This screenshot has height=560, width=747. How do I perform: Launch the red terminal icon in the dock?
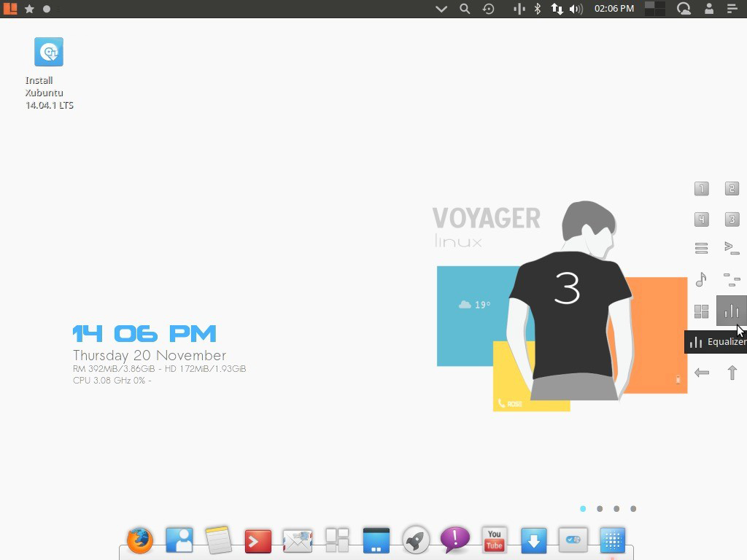258,542
